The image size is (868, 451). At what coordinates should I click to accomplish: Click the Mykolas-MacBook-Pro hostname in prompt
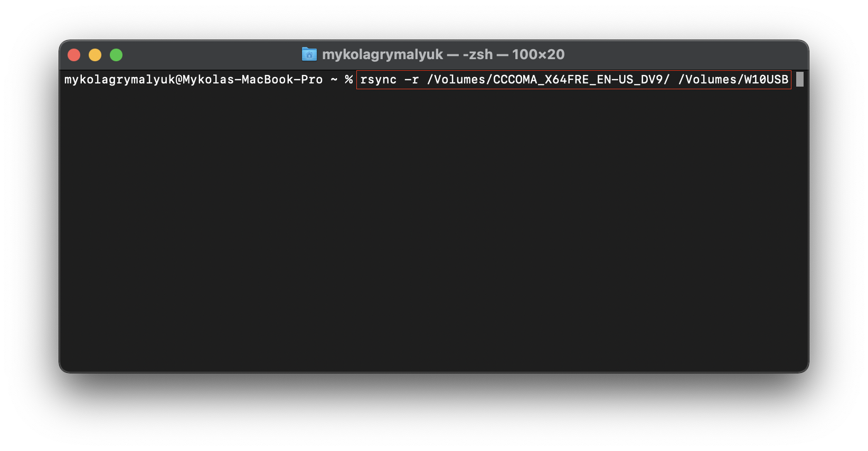(252, 80)
